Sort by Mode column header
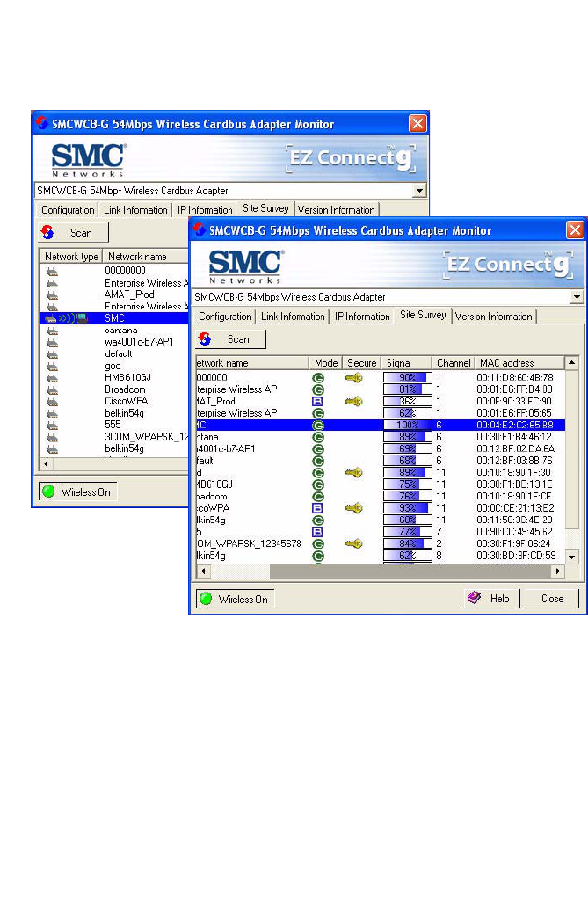Viewport: 588px width, 917px height. pos(325,362)
